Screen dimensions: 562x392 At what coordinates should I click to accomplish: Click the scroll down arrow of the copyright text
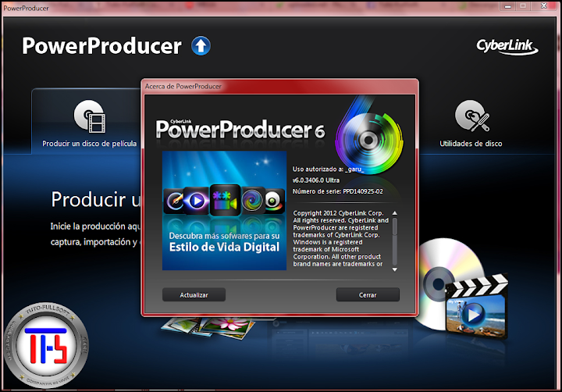tap(395, 269)
